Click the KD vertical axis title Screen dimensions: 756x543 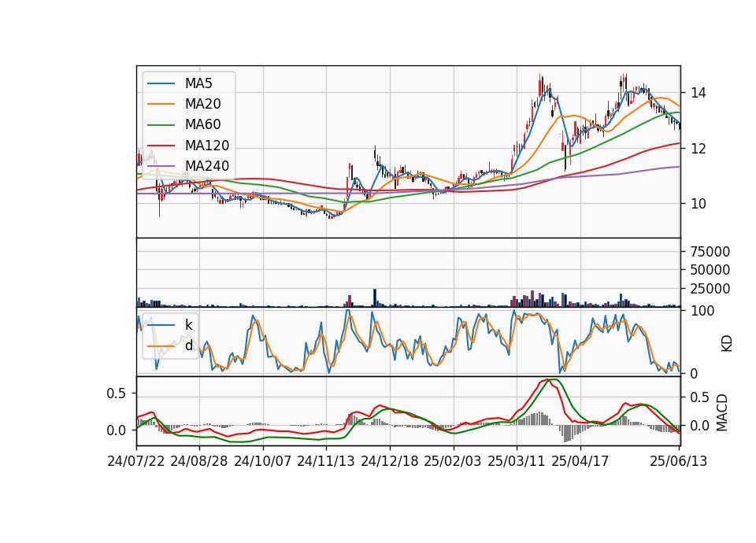(727, 343)
